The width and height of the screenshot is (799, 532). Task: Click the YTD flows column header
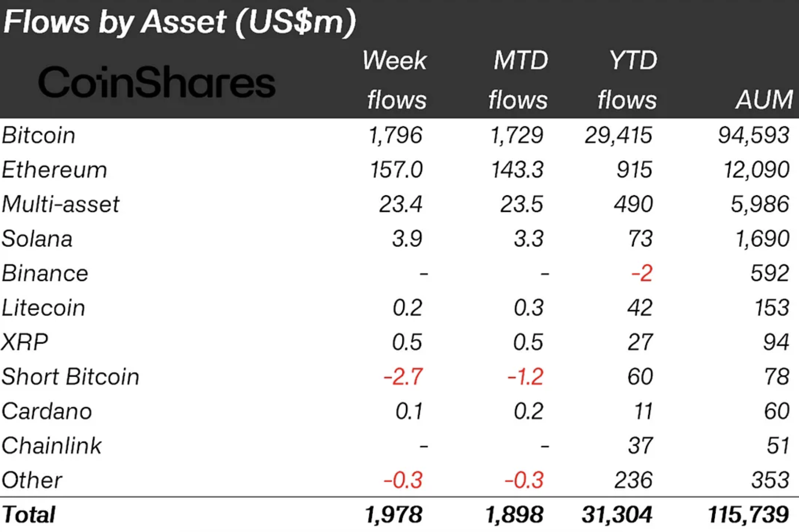[x=628, y=80]
